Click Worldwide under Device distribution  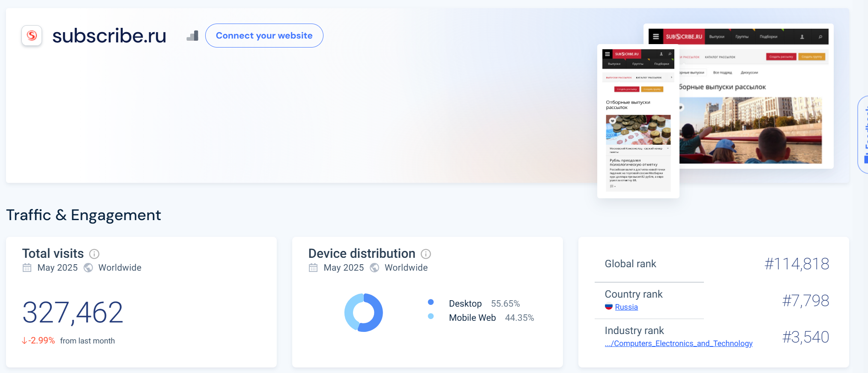[406, 268]
